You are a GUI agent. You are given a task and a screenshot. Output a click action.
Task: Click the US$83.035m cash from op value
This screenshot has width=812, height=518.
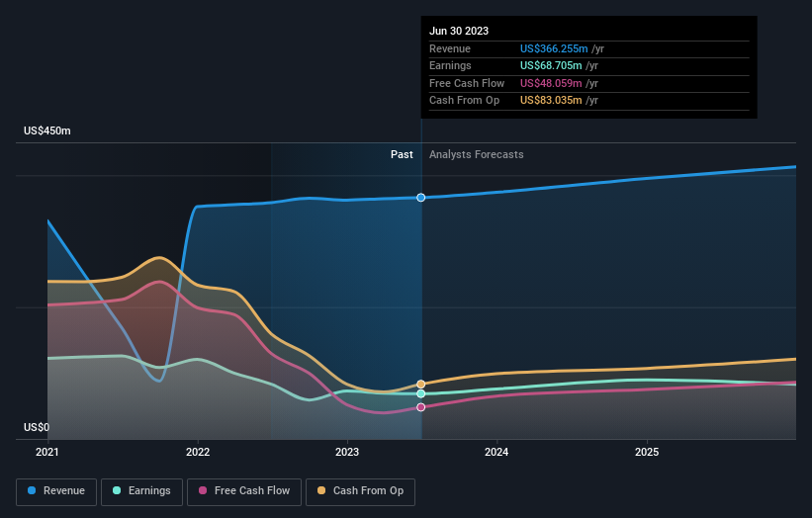[x=551, y=101]
